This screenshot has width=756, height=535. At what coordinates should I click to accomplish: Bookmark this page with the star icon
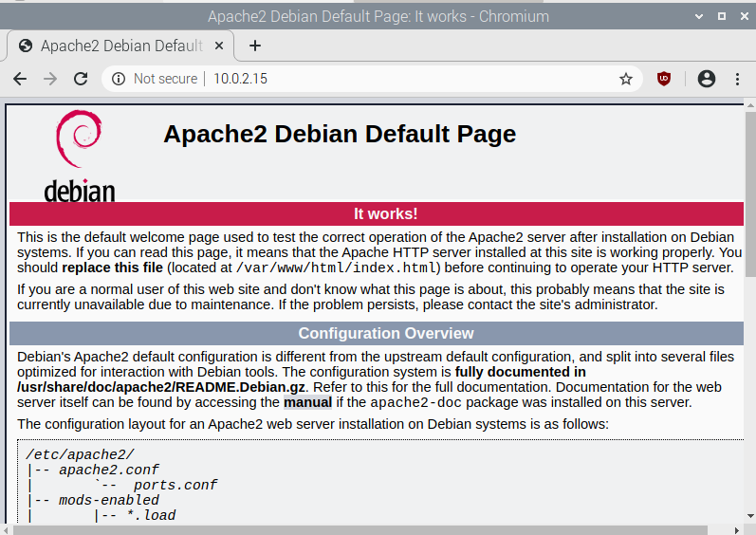click(x=626, y=79)
